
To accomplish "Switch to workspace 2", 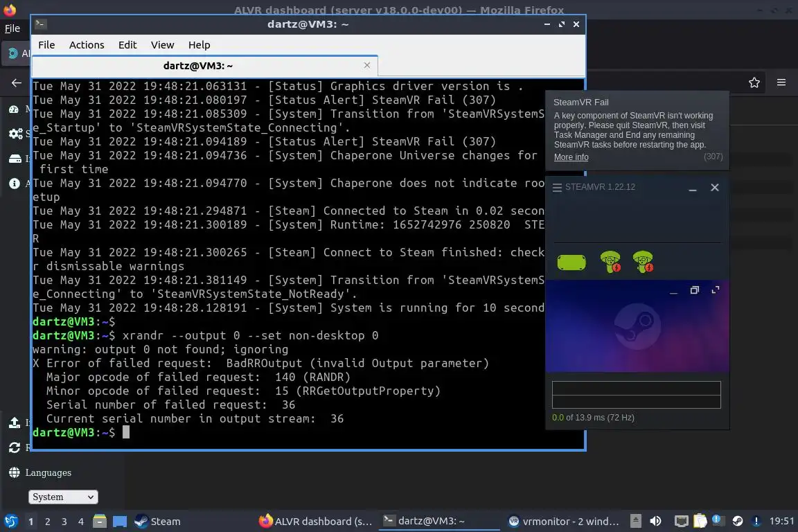I will tap(47, 522).
